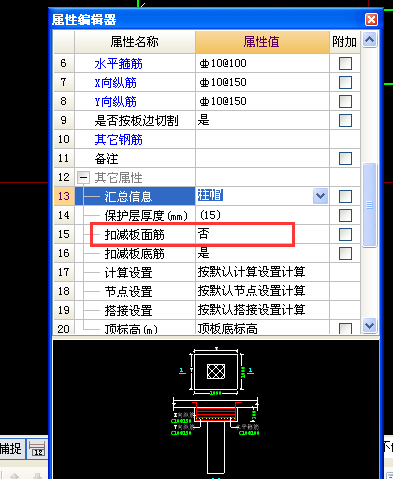The width and height of the screenshot is (393, 479).
Task: Toggle checkbox for 扣减板底筋 row
Action: tap(345, 253)
